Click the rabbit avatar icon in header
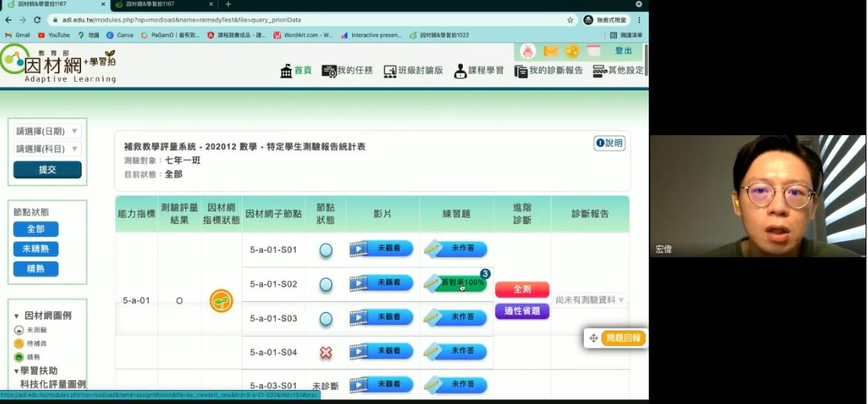 tap(528, 51)
